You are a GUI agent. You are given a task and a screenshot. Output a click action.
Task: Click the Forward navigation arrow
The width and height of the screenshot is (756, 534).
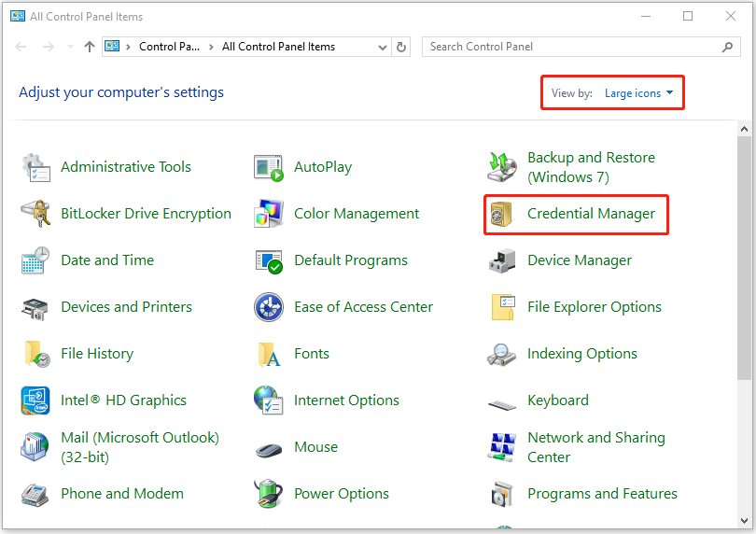(49, 47)
